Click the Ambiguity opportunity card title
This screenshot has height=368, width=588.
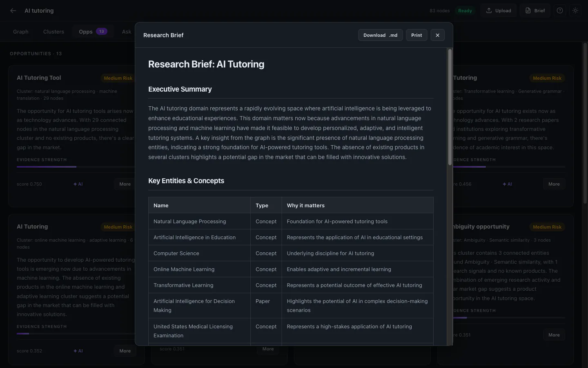click(481, 227)
